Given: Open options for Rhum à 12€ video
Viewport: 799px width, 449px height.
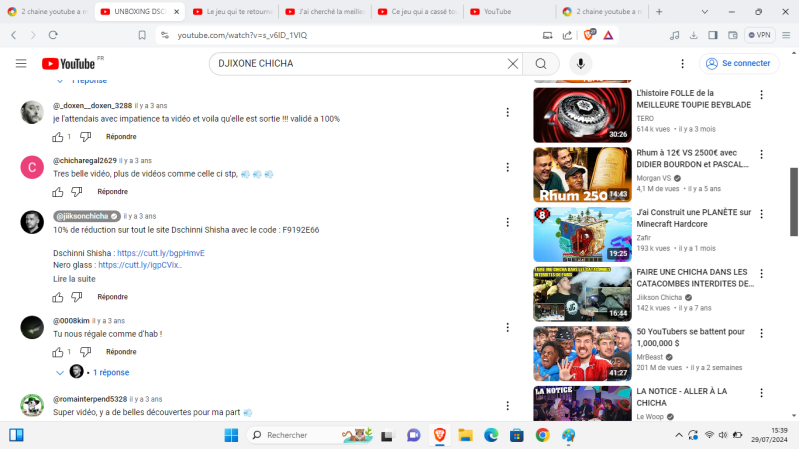Looking at the screenshot, I should (761, 154).
